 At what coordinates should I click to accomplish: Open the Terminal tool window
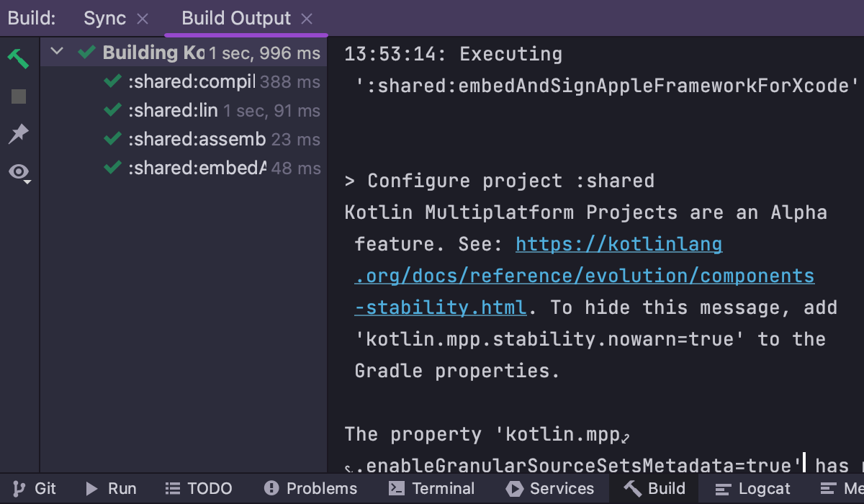click(432, 489)
